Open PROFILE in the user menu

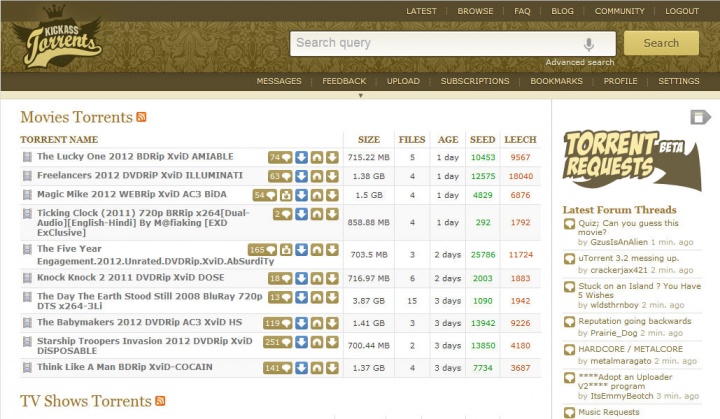pyautogui.click(x=620, y=81)
